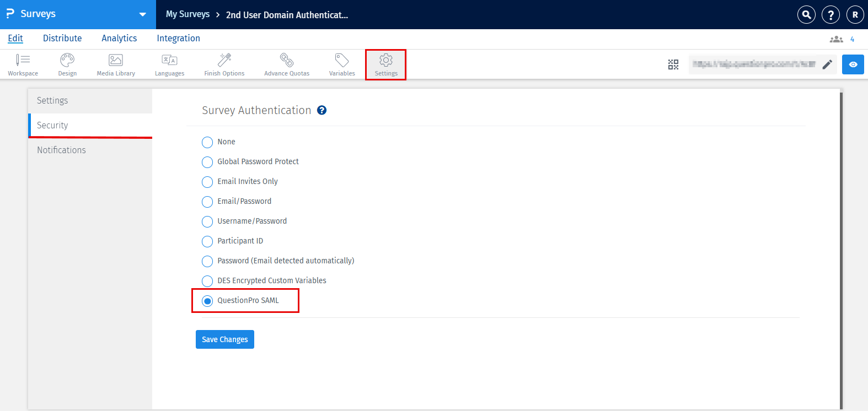Open Finish Options wand tool
868x411 pixels.
[224, 64]
